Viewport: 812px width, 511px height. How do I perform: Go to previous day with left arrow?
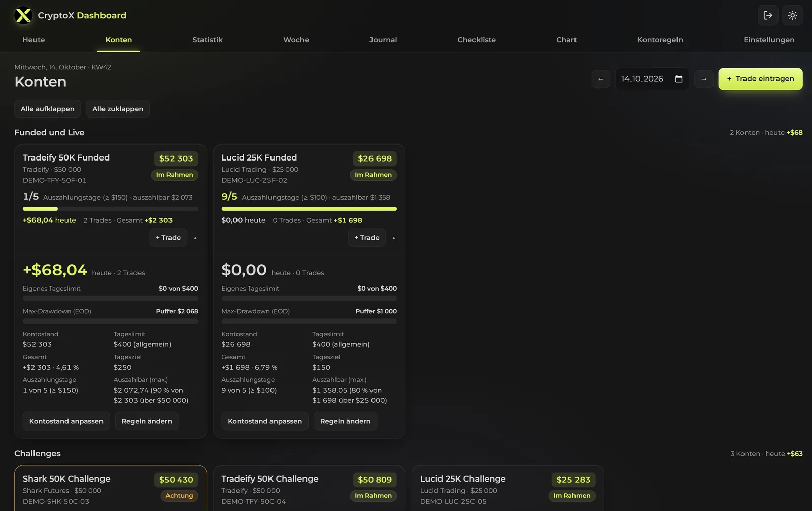point(601,79)
